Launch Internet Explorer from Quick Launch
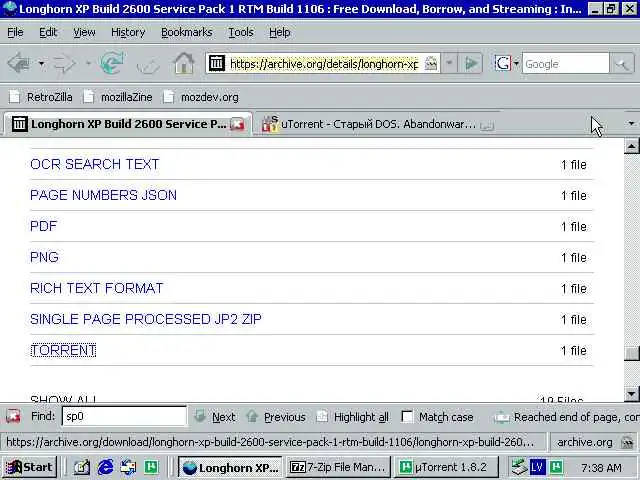640x480 pixels. pyautogui.click(x=105, y=467)
